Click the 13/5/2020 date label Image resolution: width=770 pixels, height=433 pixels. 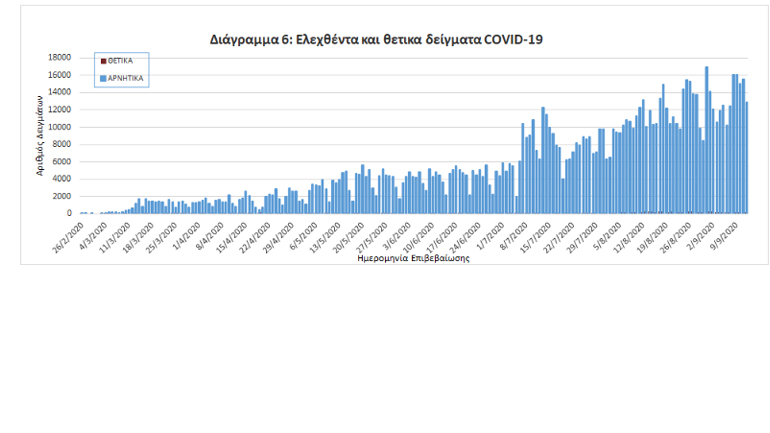[328, 236]
